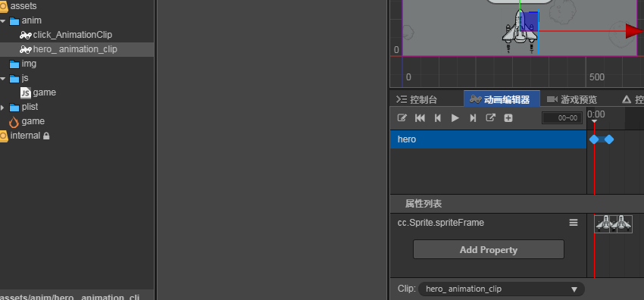Step to next frame
The image size is (644, 300).
(473, 118)
